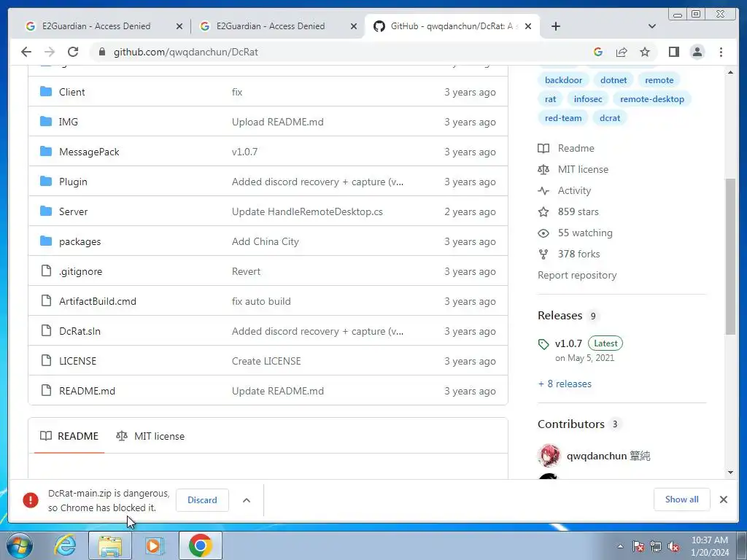View the 55 watching link
Screen dimensions: 747x560
[575, 233]
